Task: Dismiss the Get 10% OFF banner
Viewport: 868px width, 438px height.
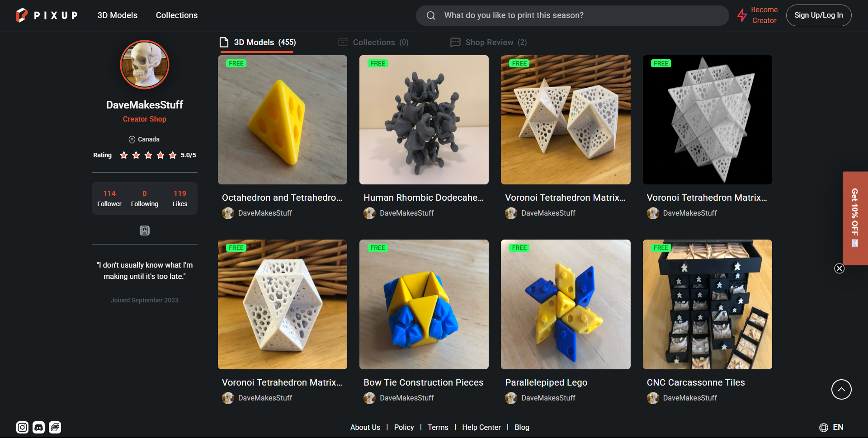Action: [840, 268]
